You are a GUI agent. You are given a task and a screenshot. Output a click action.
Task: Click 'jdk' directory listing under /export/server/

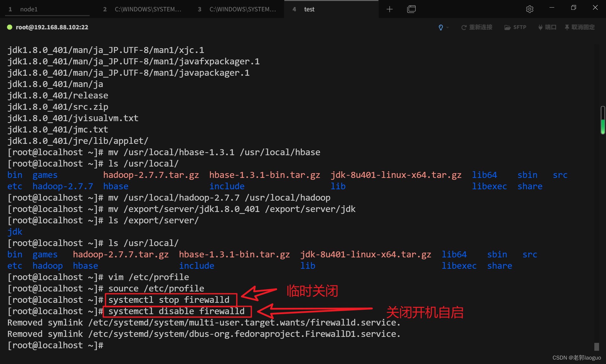tap(15, 232)
